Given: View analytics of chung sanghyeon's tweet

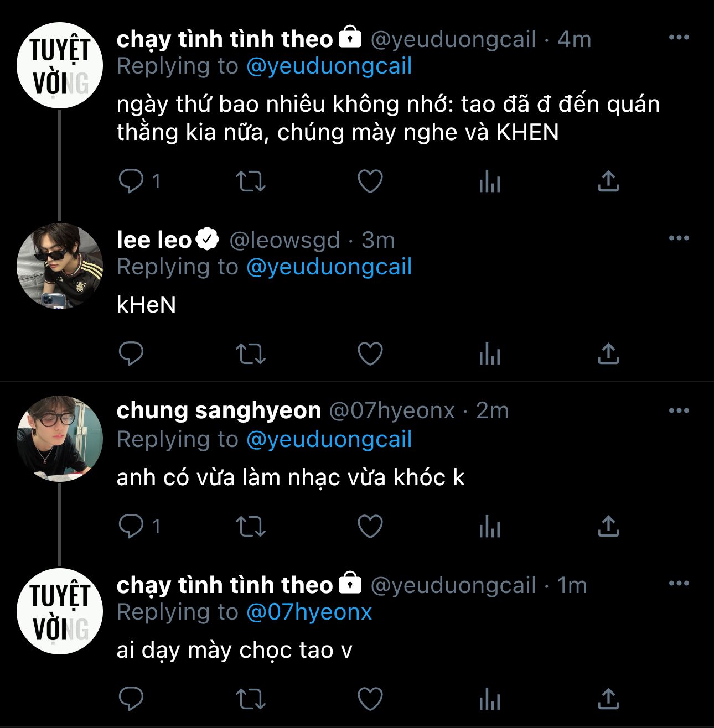Looking at the screenshot, I should tap(490, 526).
